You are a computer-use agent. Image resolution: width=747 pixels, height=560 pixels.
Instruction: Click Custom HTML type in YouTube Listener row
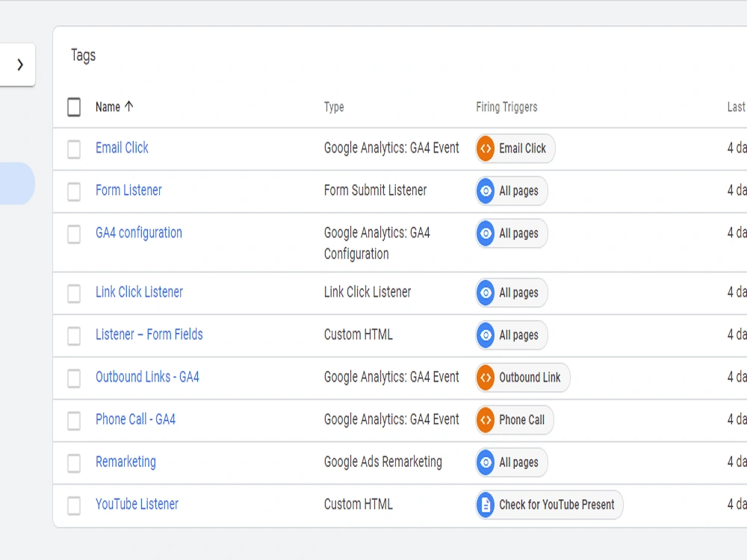click(x=359, y=504)
